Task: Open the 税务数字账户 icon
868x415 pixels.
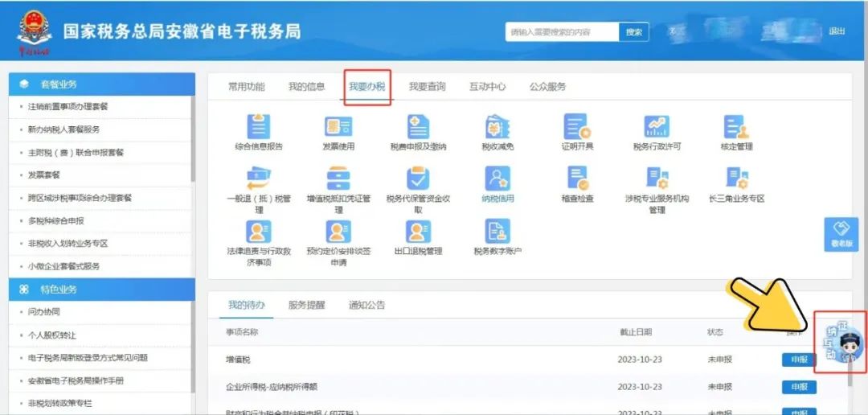Action: tap(497, 232)
